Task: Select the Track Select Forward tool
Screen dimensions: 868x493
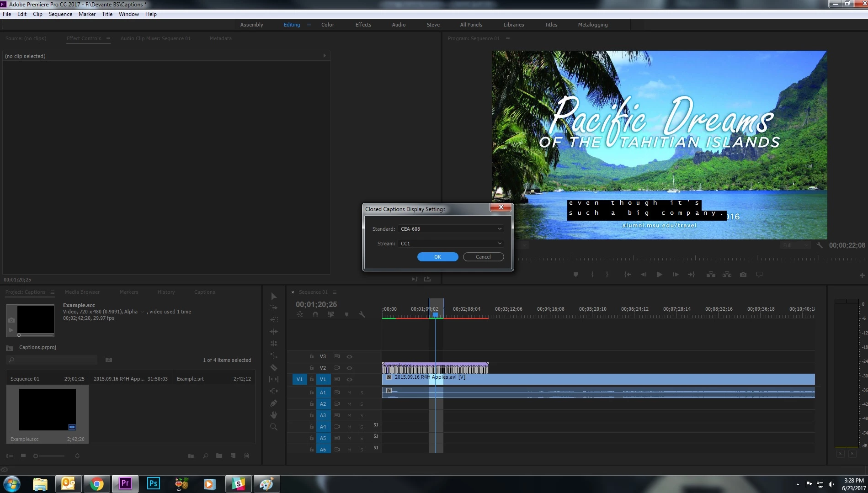Action: click(274, 308)
